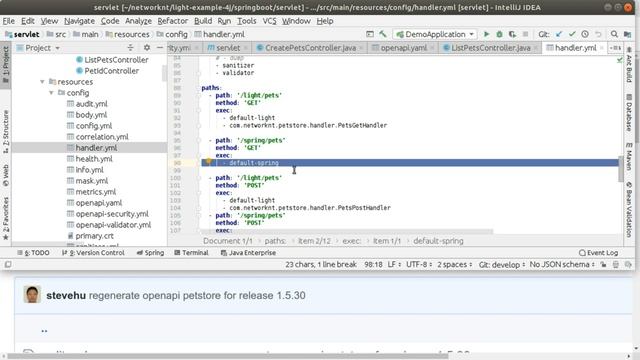Open Java Enterprise tool window
Screen dimensions: 640x360
pos(248,253)
